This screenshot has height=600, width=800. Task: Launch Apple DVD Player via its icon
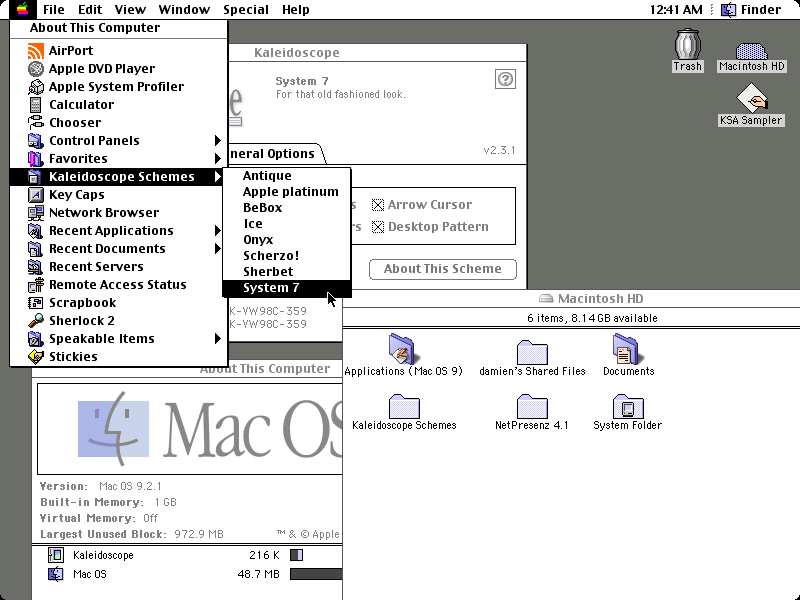(x=35, y=68)
